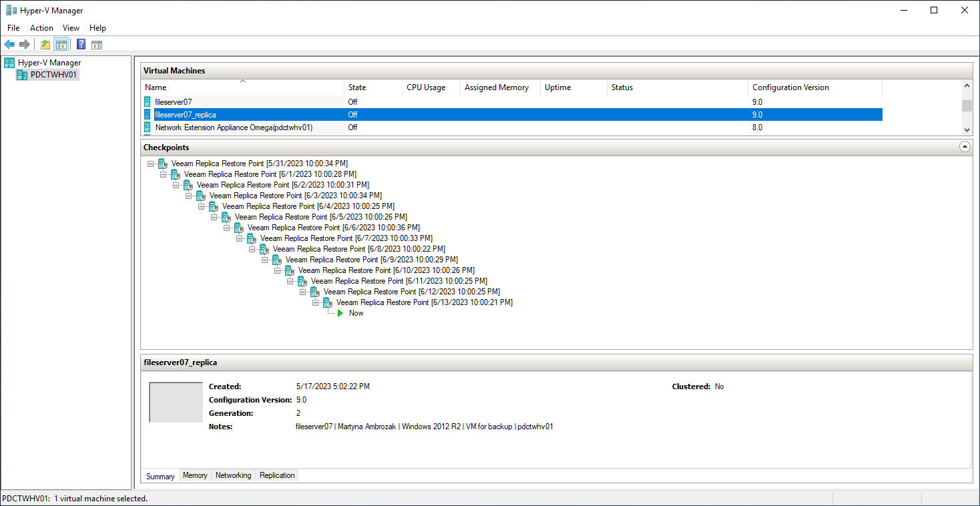
Task: Open Help via the blue question mark icon
Action: 81,45
